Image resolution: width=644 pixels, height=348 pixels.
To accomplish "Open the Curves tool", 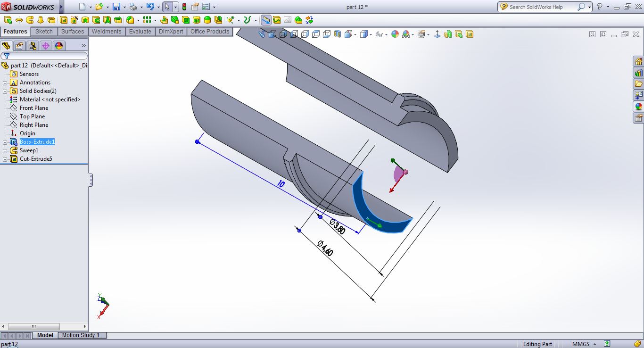I will 247,20.
